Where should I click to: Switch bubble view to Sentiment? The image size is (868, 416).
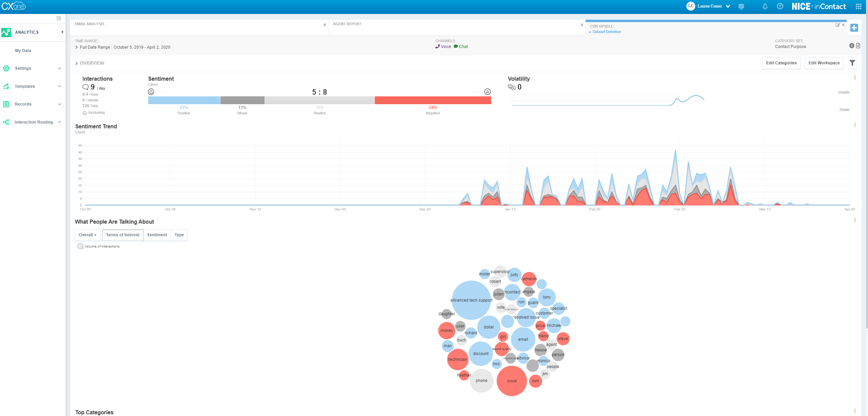click(157, 235)
